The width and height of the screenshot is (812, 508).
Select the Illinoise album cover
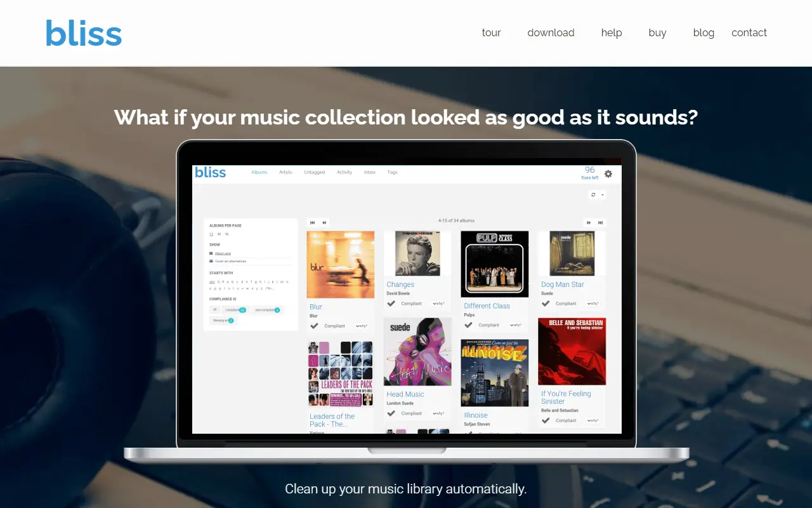(495, 373)
